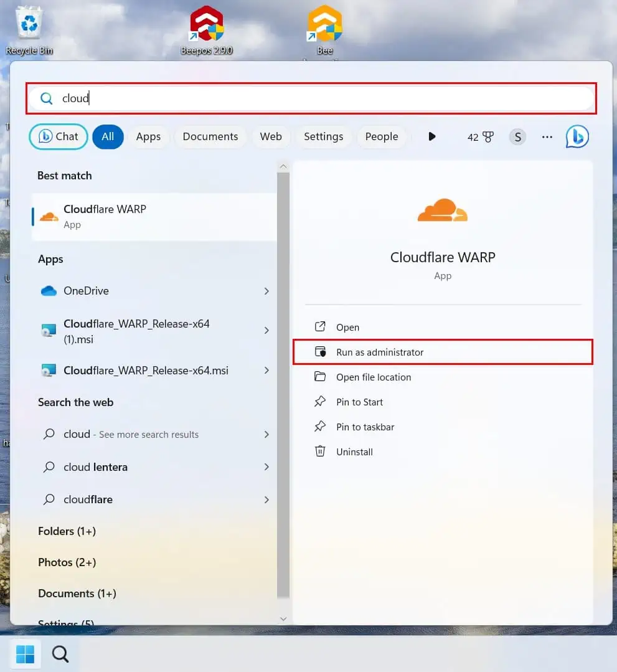Open the rewards trophy with 42 points
The height and width of the screenshot is (672, 617).
pyautogui.click(x=480, y=137)
